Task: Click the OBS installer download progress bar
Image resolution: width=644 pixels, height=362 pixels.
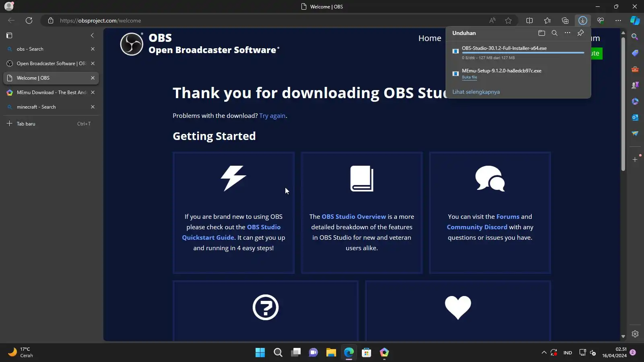Action: tap(523, 53)
